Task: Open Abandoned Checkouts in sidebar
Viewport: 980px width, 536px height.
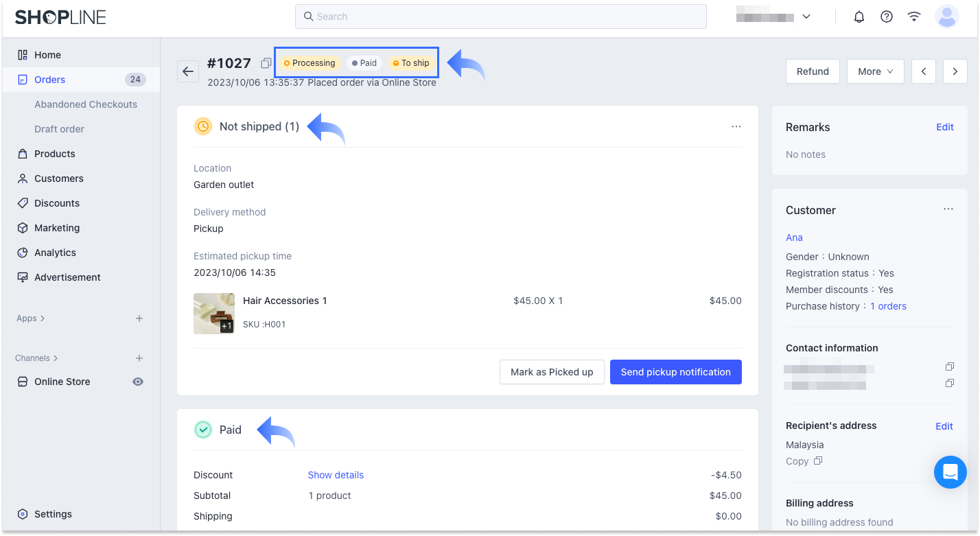Action: point(85,104)
